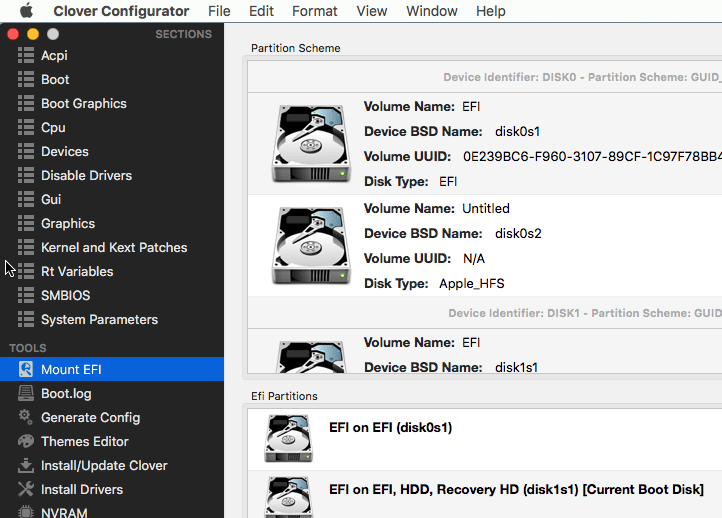Click the list icon beside Devices
Viewport: 722px width, 518px height.
point(26,151)
